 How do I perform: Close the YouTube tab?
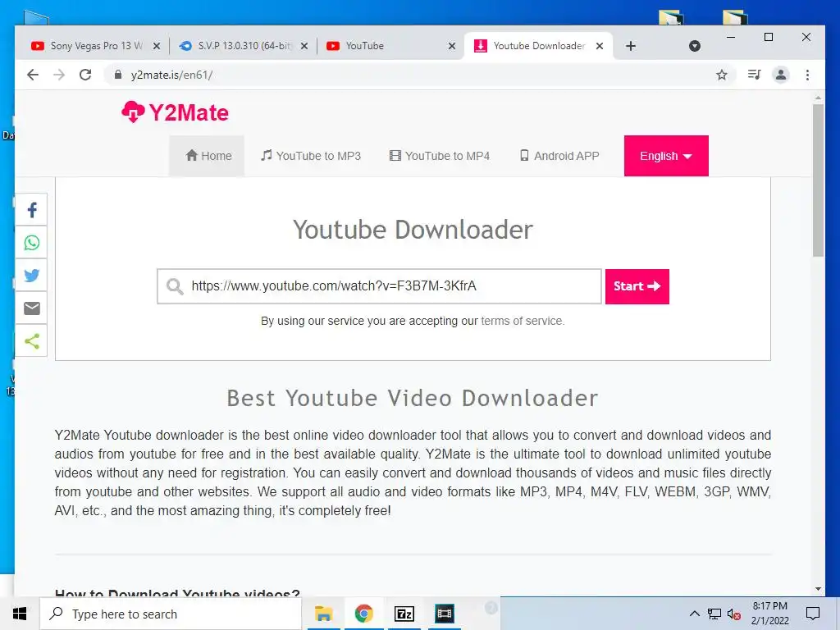click(x=452, y=46)
